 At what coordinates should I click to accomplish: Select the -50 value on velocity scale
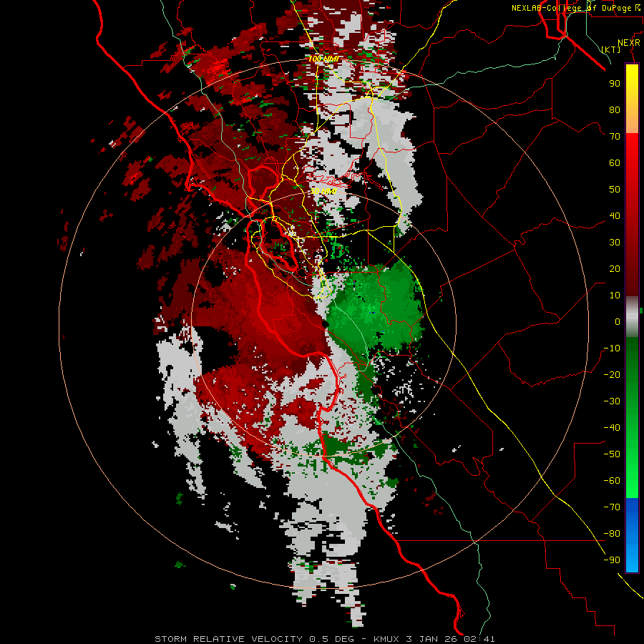612,454
